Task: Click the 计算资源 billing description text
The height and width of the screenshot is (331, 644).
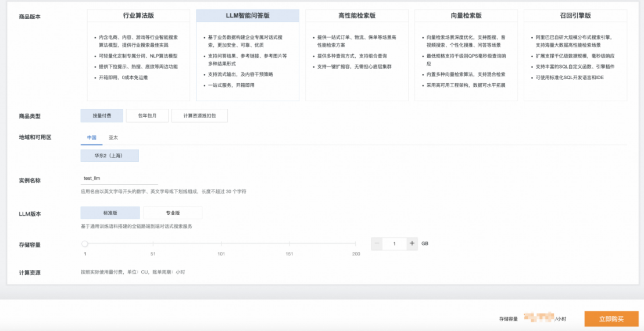Action: click(133, 272)
